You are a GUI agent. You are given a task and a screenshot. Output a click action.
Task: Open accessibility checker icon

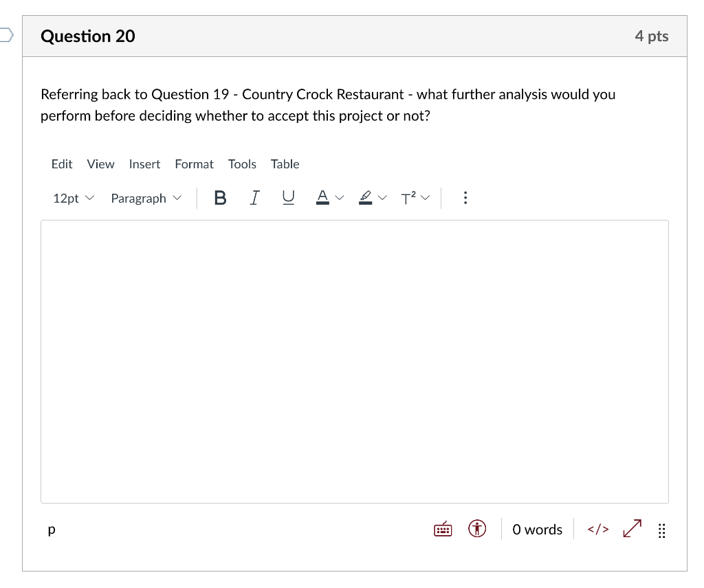[477, 529]
